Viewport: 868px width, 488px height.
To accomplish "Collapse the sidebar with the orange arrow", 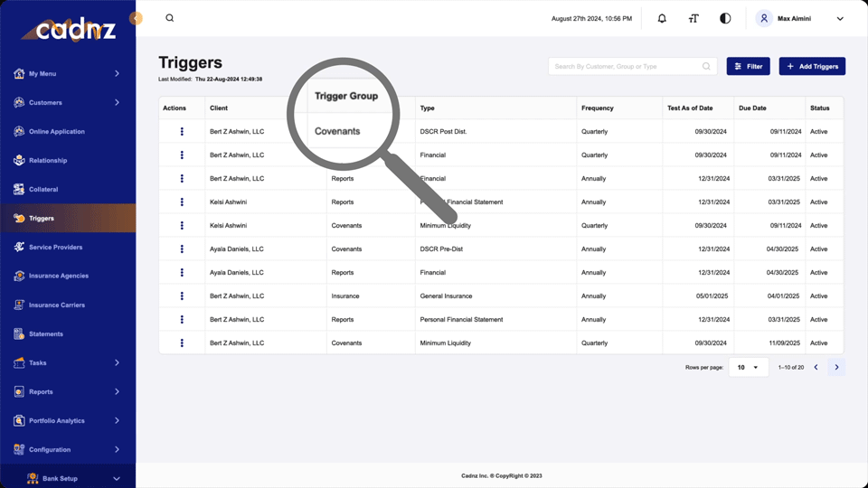I will [x=136, y=18].
